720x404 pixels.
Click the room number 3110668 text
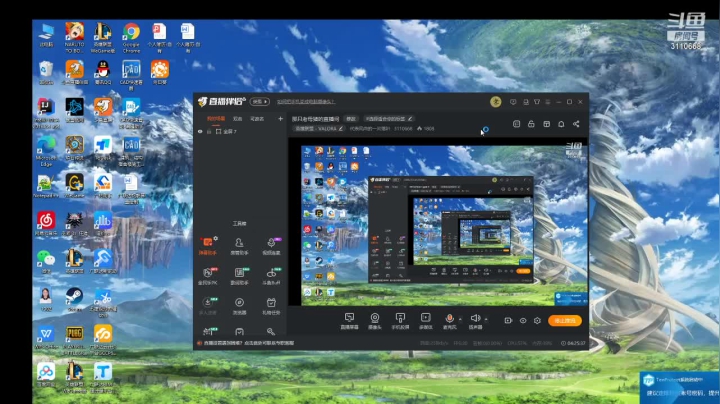click(x=403, y=129)
